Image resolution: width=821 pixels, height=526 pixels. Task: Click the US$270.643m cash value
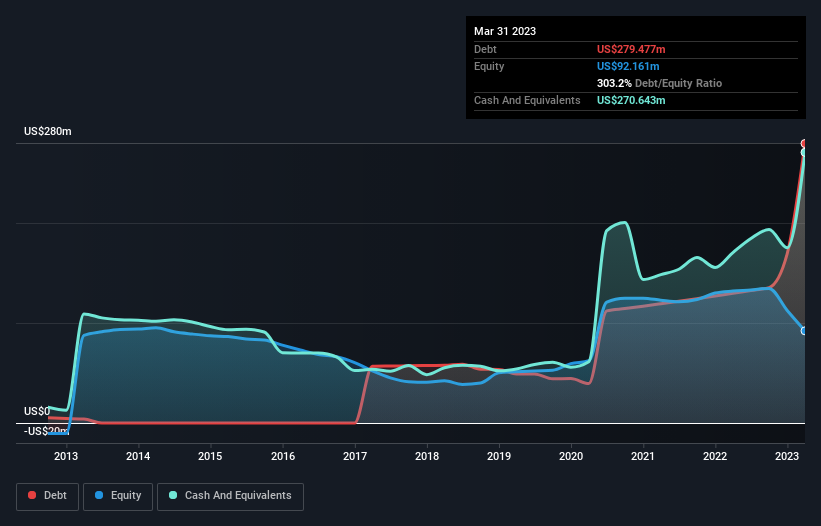pos(631,100)
